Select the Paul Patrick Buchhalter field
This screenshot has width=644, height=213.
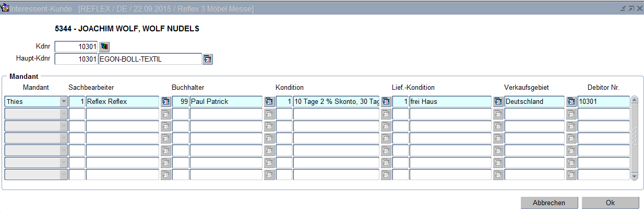click(x=225, y=101)
